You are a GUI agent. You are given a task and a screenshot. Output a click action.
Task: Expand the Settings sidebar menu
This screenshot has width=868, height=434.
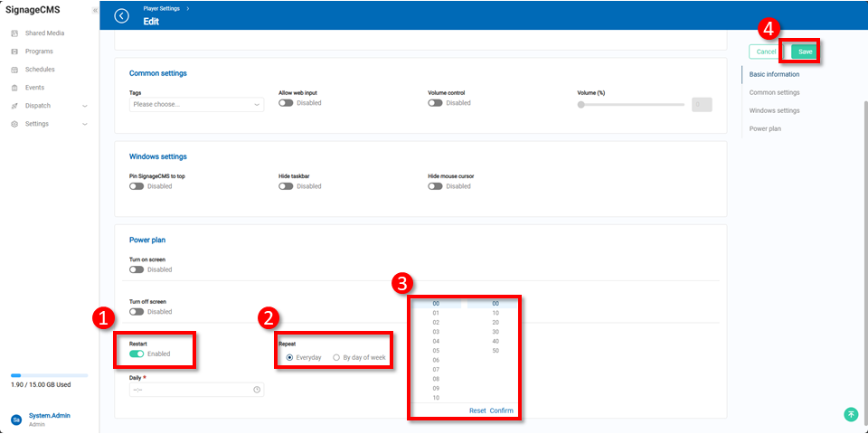click(x=84, y=124)
